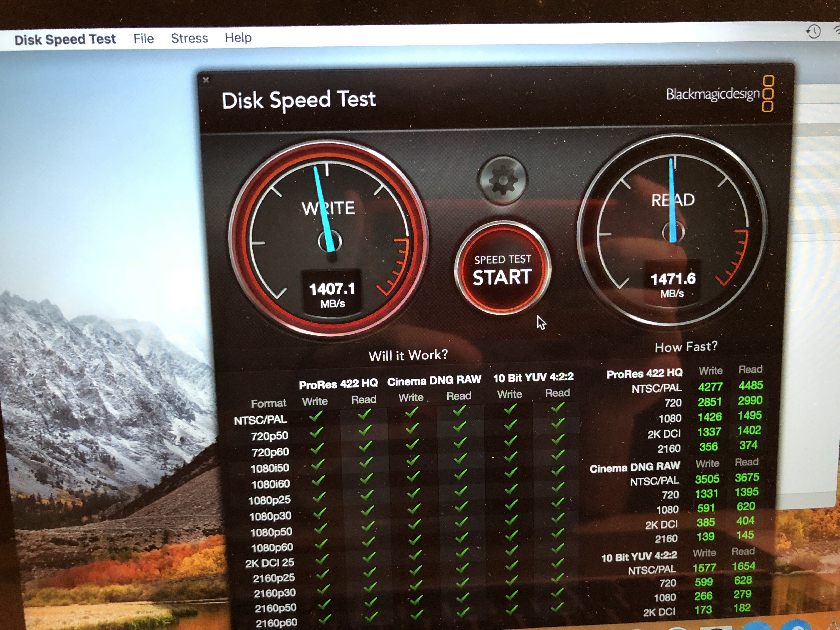Click the ProRes 1080 read value 1495
840x630 pixels.
click(x=750, y=415)
